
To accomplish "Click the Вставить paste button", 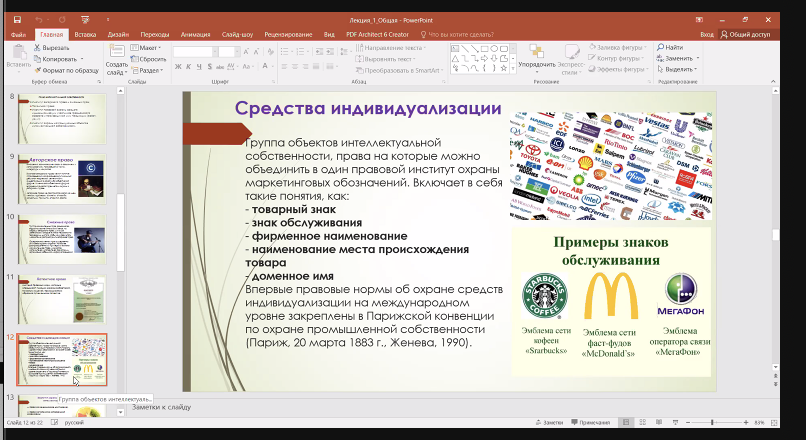I will pos(19,57).
